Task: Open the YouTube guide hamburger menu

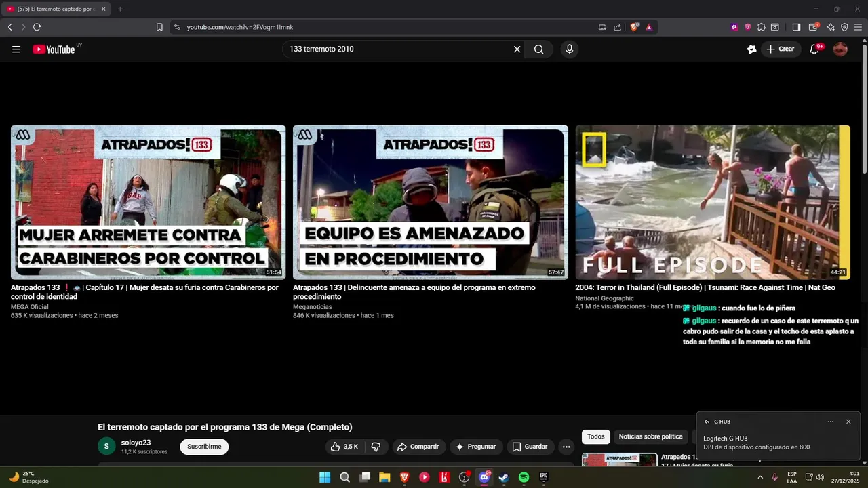Action: (16, 49)
